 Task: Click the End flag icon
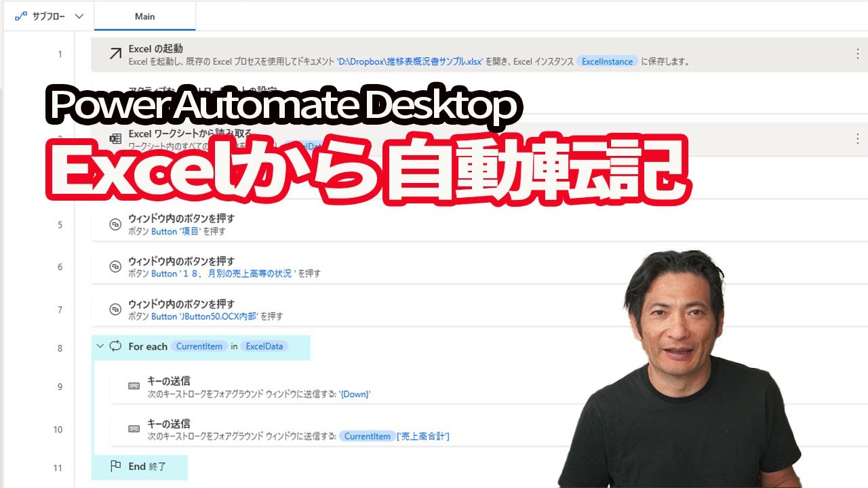115,466
